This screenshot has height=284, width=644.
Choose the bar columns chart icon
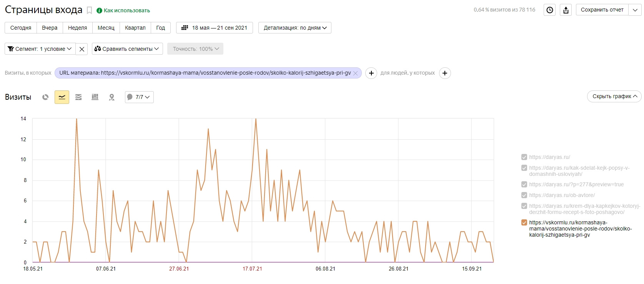95,97
